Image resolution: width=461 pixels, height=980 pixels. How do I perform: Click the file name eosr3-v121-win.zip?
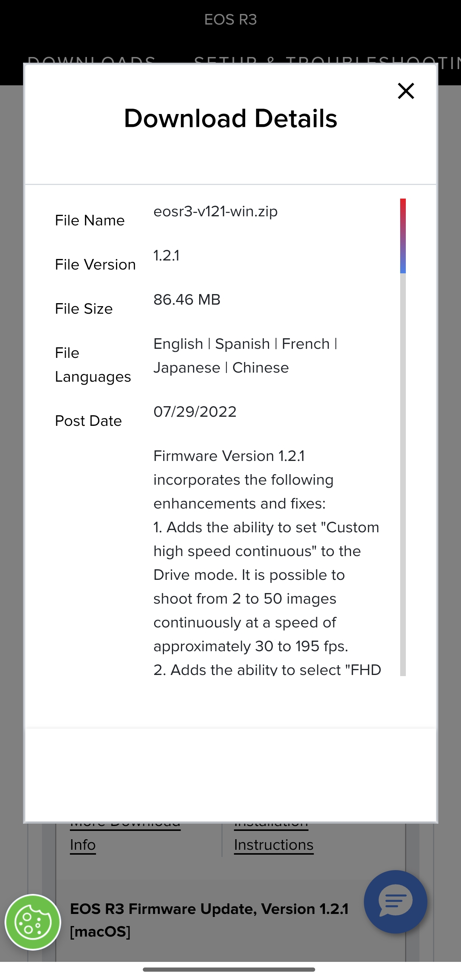click(x=215, y=211)
